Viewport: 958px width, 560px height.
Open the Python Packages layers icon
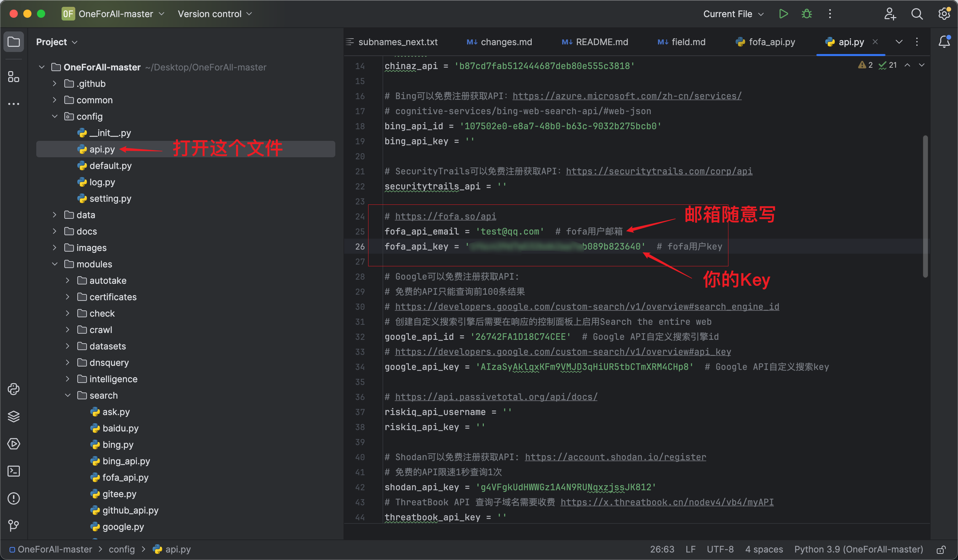14,416
